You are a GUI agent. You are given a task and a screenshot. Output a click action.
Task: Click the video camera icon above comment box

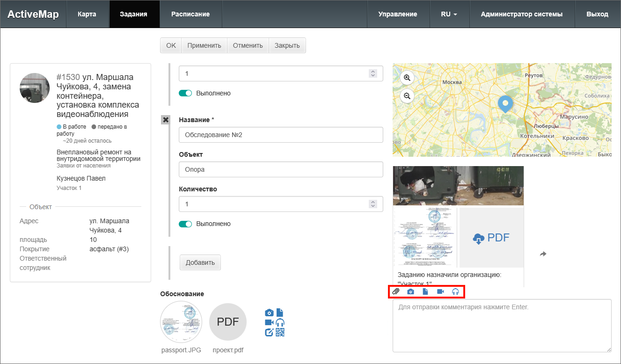[440, 291]
